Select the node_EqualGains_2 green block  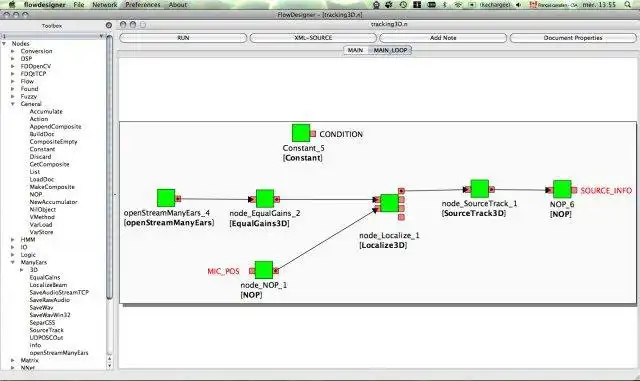point(265,198)
